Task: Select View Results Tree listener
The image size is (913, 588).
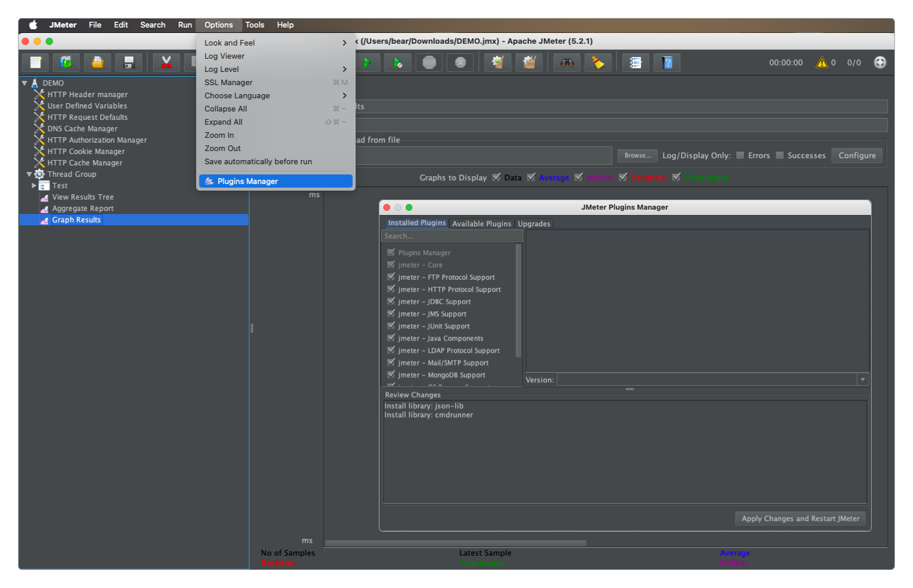Action: [x=83, y=197]
